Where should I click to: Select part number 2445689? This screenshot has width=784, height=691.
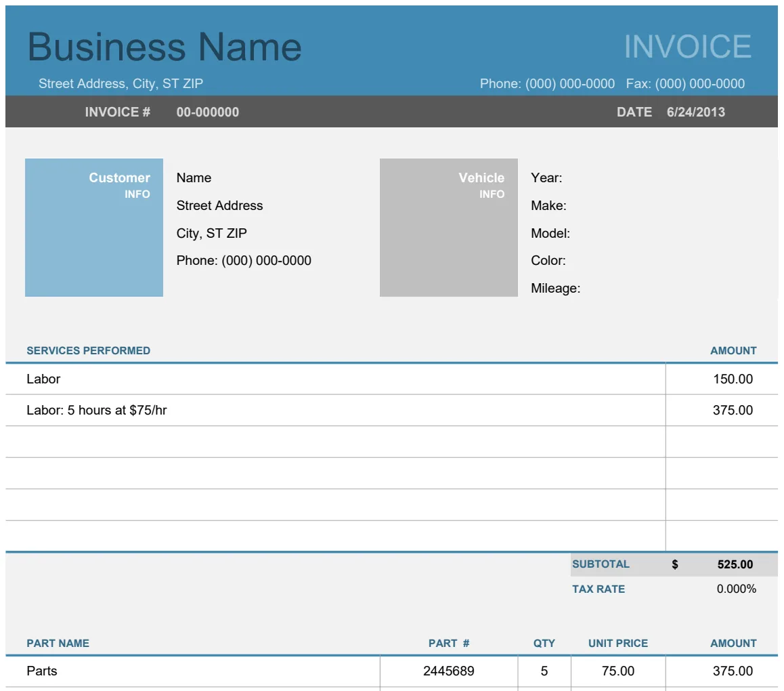coord(448,671)
